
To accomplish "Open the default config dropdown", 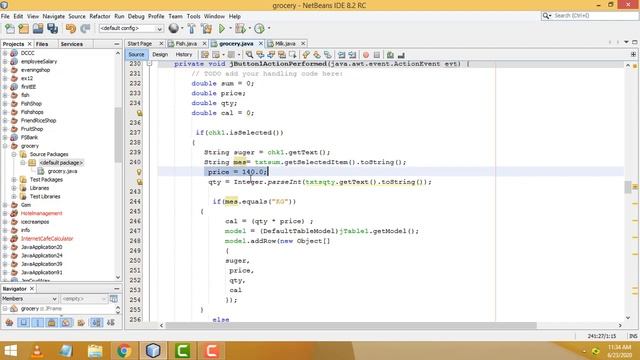I will pyautogui.click(x=131, y=28).
